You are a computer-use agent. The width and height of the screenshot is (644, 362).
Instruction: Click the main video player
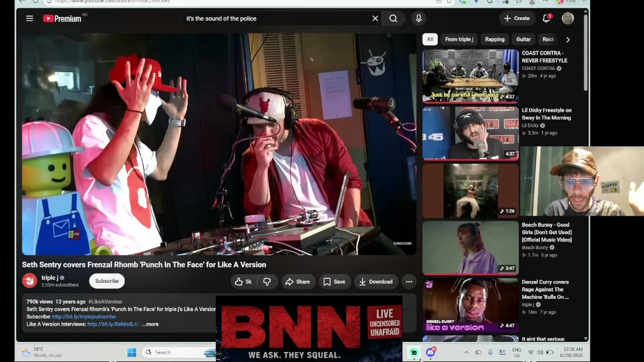click(219, 144)
